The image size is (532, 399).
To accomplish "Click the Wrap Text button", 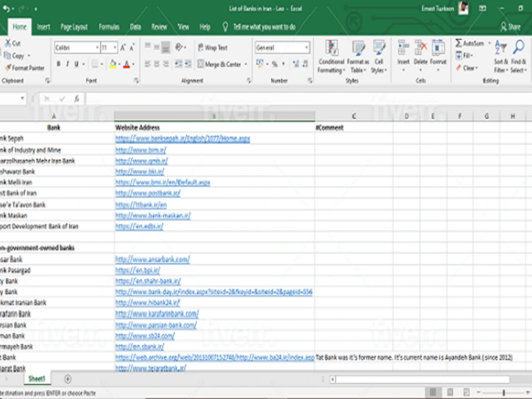I will click(x=213, y=47).
